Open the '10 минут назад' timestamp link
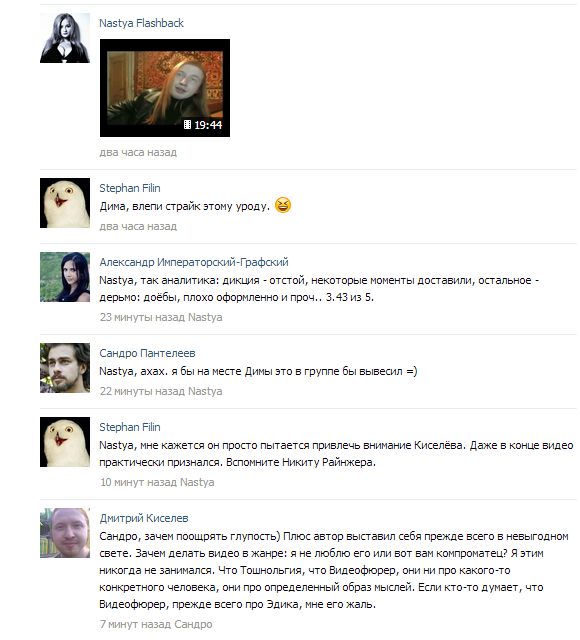 pyautogui.click(x=138, y=482)
